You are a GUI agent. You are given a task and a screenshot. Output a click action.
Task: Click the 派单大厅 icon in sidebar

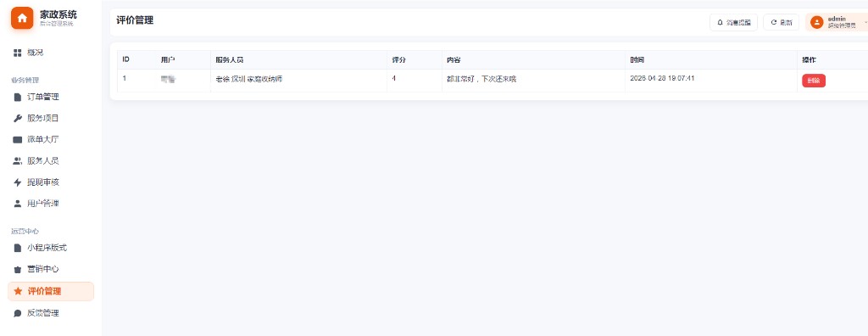(x=17, y=140)
